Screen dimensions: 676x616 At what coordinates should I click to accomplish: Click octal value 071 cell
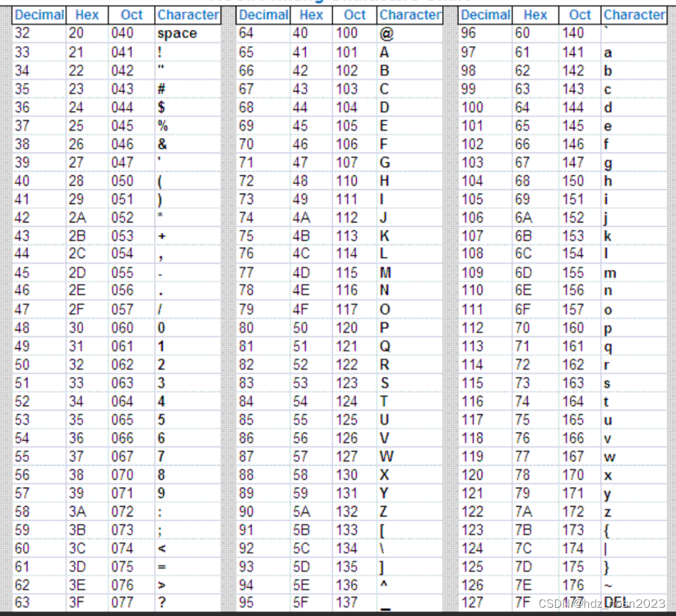coord(131,493)
